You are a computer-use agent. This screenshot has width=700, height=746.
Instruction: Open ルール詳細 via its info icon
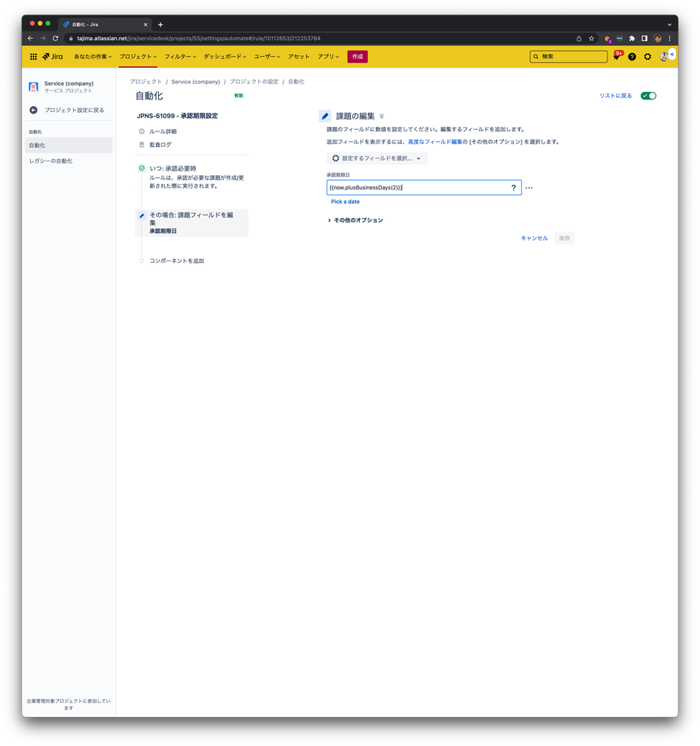(142, 131)
